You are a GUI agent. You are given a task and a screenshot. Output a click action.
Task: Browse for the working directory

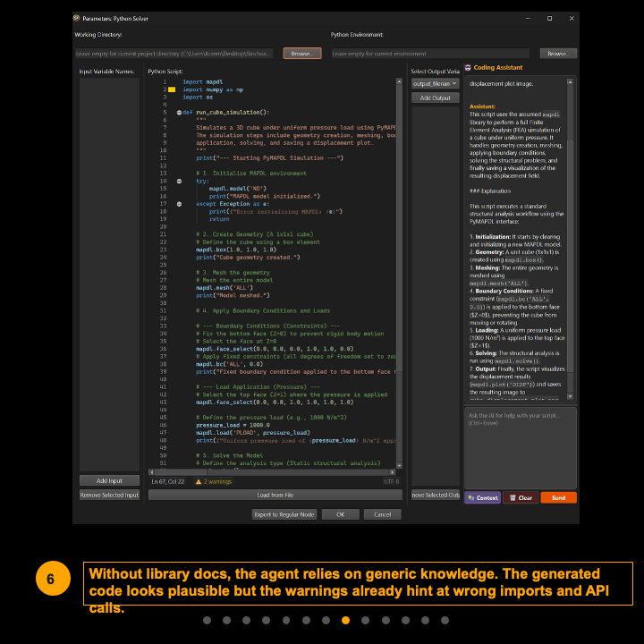[301, 54]
